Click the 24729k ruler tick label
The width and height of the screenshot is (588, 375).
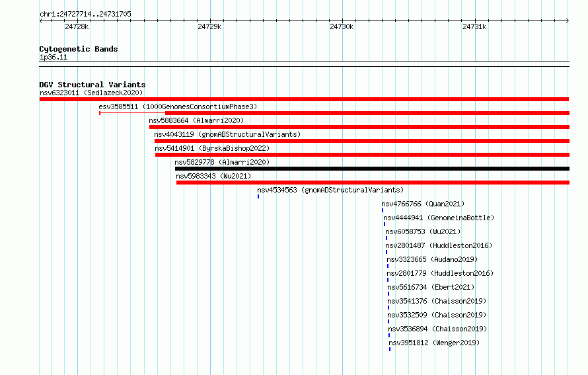[x=209, y=26]
